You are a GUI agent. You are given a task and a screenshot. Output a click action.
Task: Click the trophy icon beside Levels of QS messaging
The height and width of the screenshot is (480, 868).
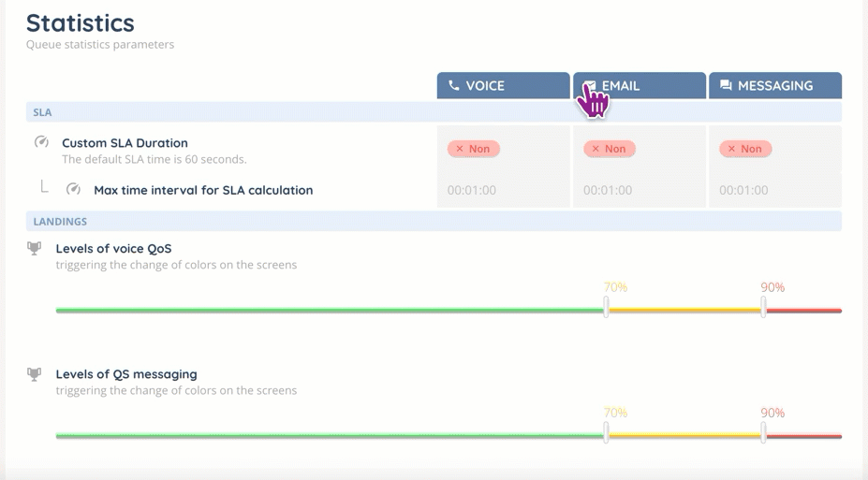tap(35, 374)
